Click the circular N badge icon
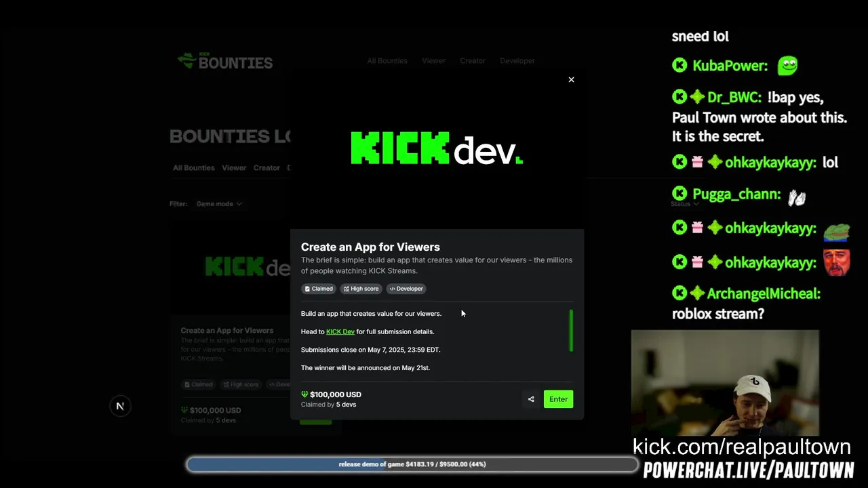The image size is (868, 488). coord(120,406)
